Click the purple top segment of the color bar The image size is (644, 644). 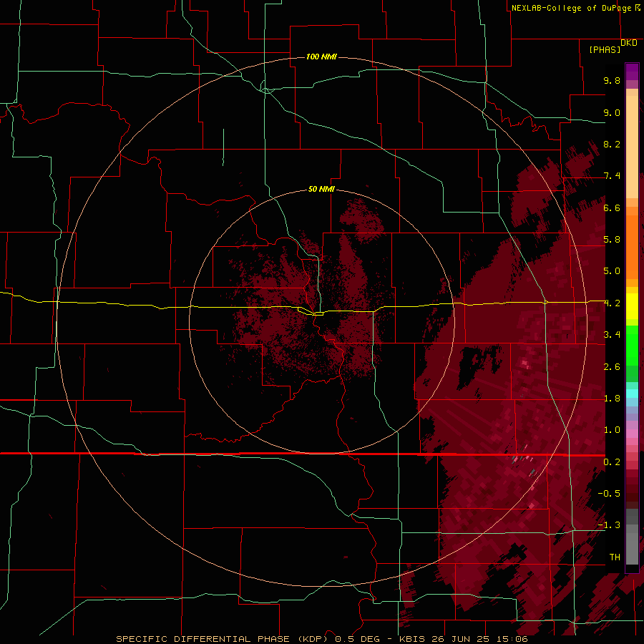click(632, 72)
